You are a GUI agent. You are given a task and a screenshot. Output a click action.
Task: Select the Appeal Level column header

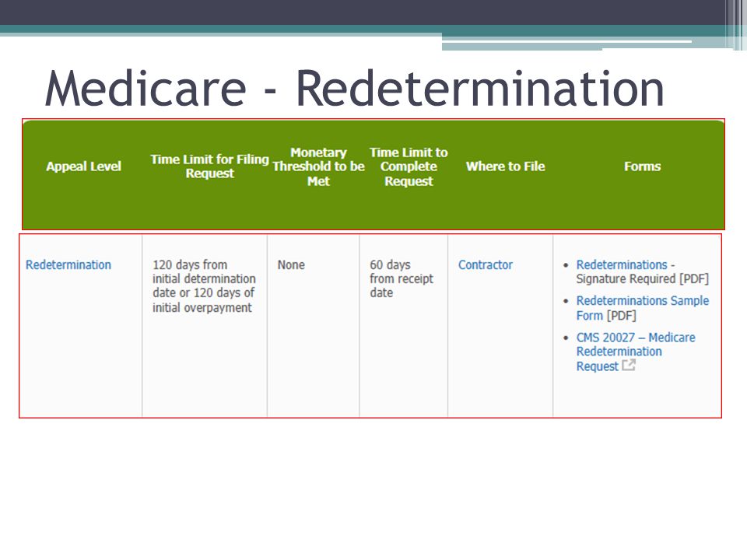pos(84,166)
